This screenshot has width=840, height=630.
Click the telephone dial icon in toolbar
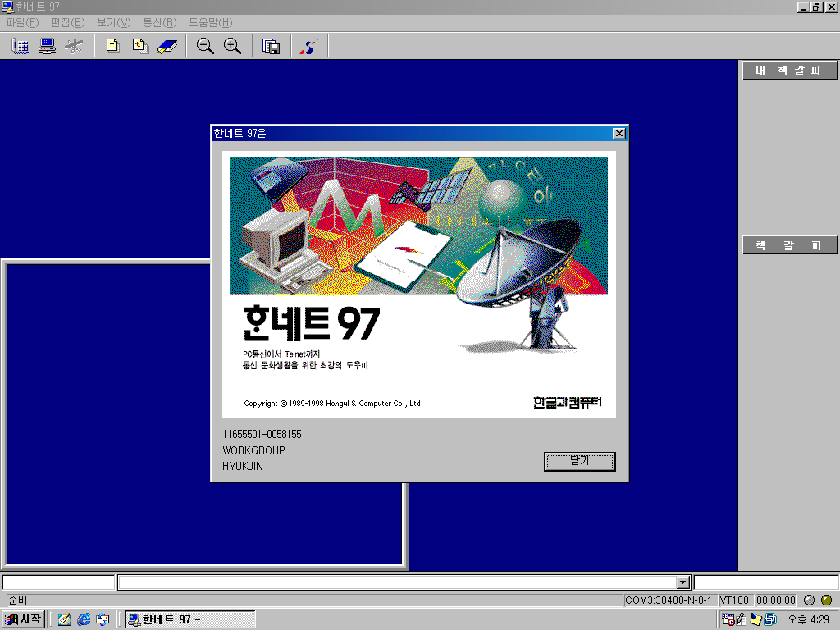point(21,46)
